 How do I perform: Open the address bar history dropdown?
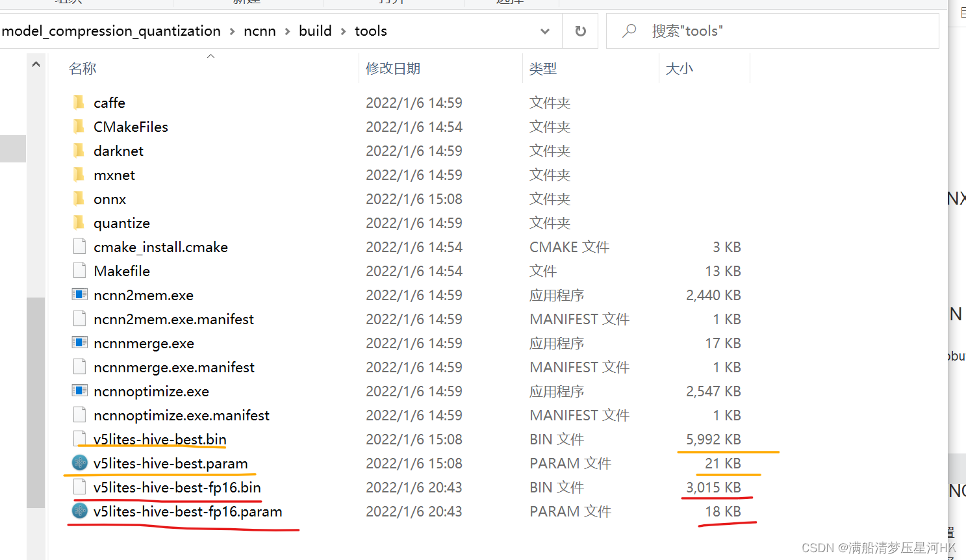click(545, 31)
